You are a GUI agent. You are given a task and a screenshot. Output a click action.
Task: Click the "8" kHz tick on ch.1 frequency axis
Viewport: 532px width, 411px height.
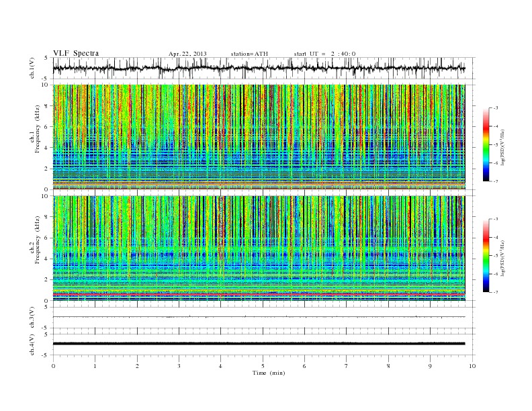pyautogui.click(x=47, y=106)
